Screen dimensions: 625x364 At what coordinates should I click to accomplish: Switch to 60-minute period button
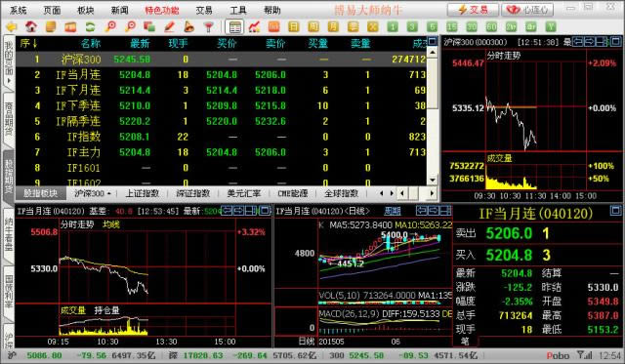pyautogui.click(x=491, y=27)
